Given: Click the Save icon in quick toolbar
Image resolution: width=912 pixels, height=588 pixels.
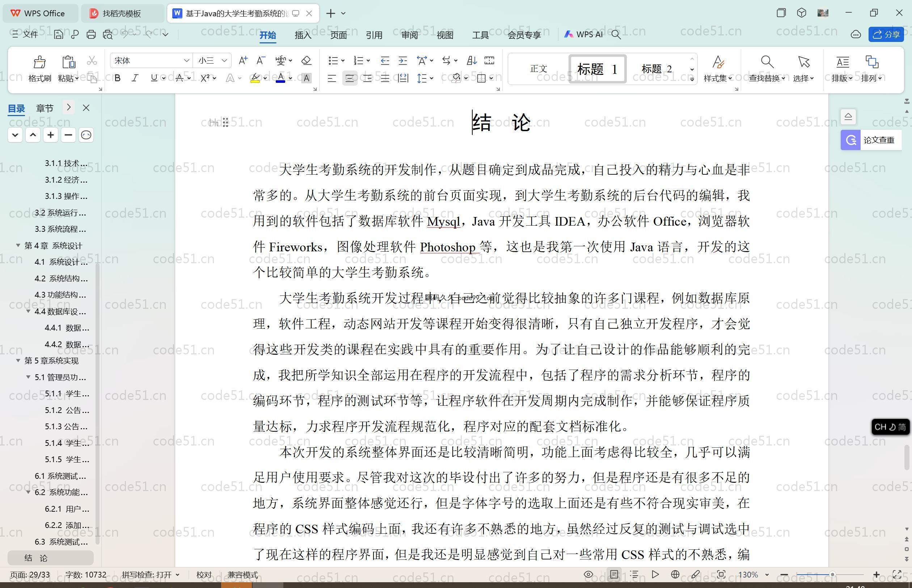Looking at the screenshot, I should 59,34.
